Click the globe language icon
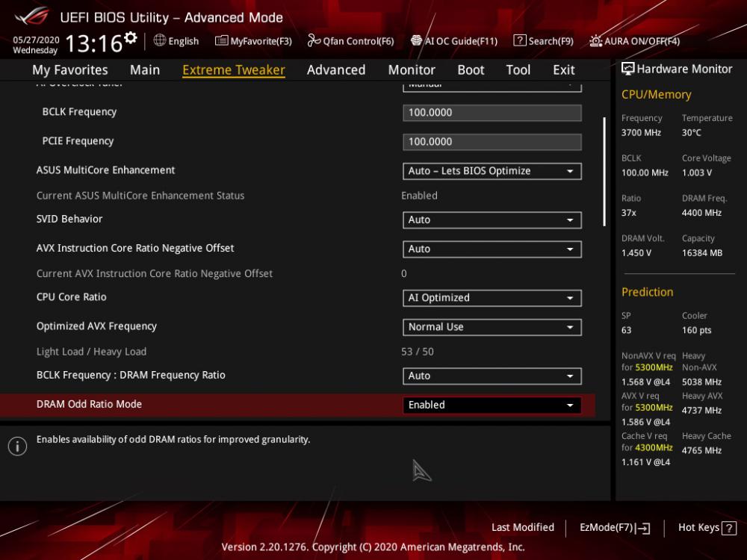The image size is (747, 560). [x=160, y=40]
